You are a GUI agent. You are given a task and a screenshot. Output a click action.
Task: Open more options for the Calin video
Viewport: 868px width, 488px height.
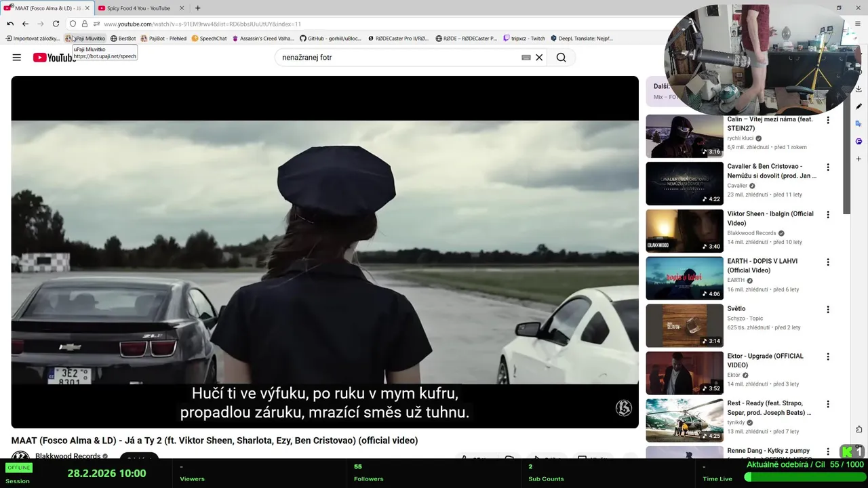pos(827,120)
